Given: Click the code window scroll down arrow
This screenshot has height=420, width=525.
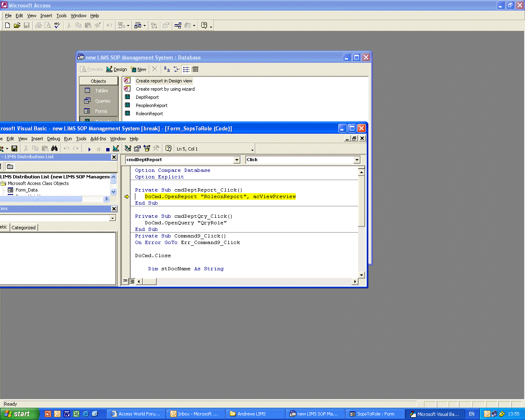Looking at the screenshot, I should [x=361, y=275].
